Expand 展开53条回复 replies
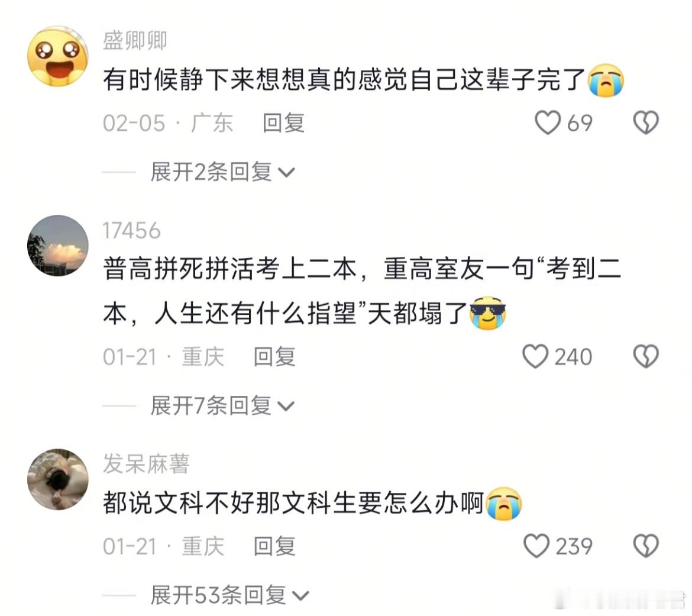Screen dimensions: 692x616 [x=229, y=595]
